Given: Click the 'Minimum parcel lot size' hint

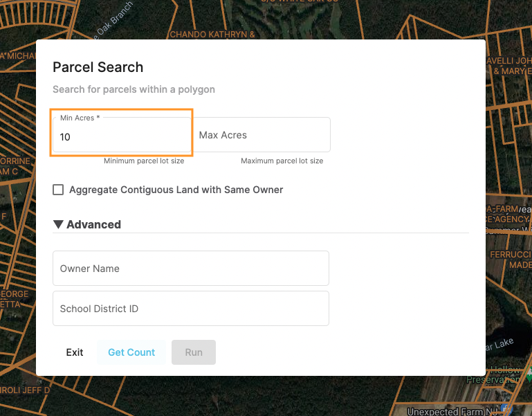Looking at the screenshot, I should pyautogui.click(x=144, y=161).
